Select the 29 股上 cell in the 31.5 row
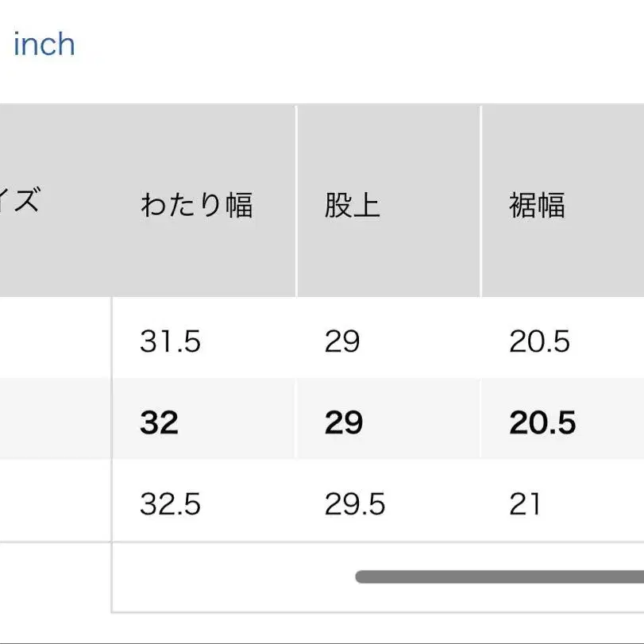Screen dimensions: 644x644 click(x=341, y=342)
